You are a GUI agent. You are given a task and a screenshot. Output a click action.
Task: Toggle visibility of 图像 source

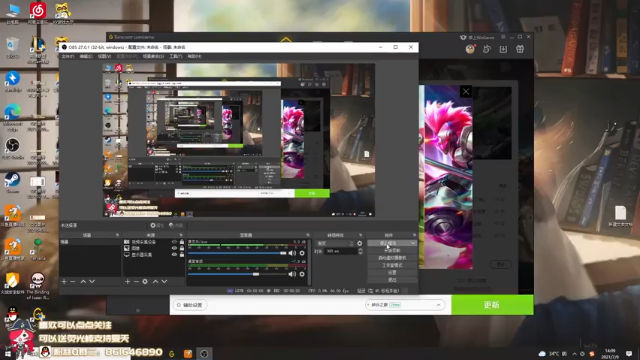174,248
